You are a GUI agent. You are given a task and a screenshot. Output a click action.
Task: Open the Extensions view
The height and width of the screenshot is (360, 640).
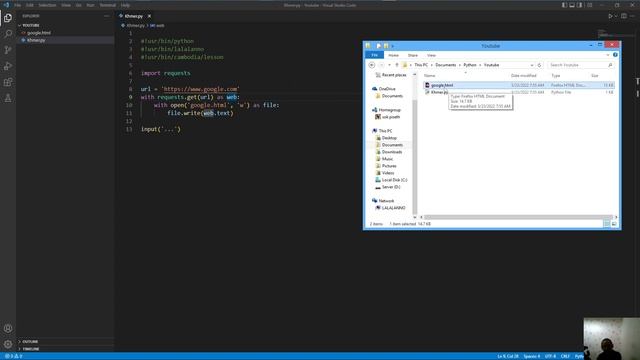pos(8,82)
